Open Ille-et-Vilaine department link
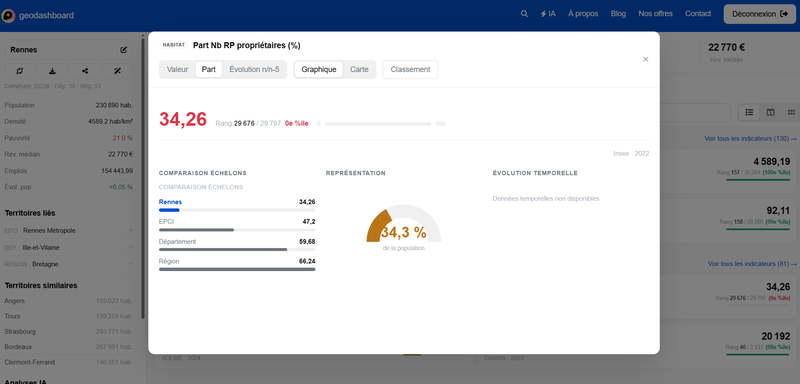Image resolution: width=800 pixels, height=384 pixels. point(41,247)
